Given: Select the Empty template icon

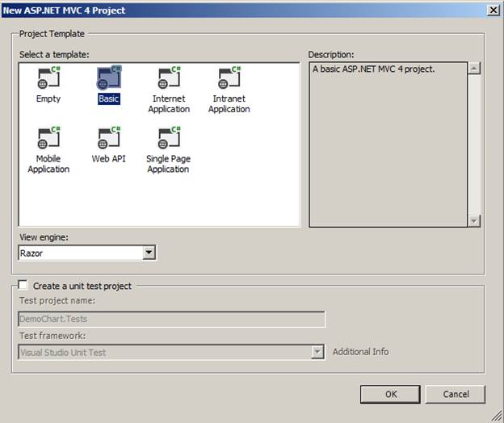Looking at the screenshot, I should coord(48,78).
